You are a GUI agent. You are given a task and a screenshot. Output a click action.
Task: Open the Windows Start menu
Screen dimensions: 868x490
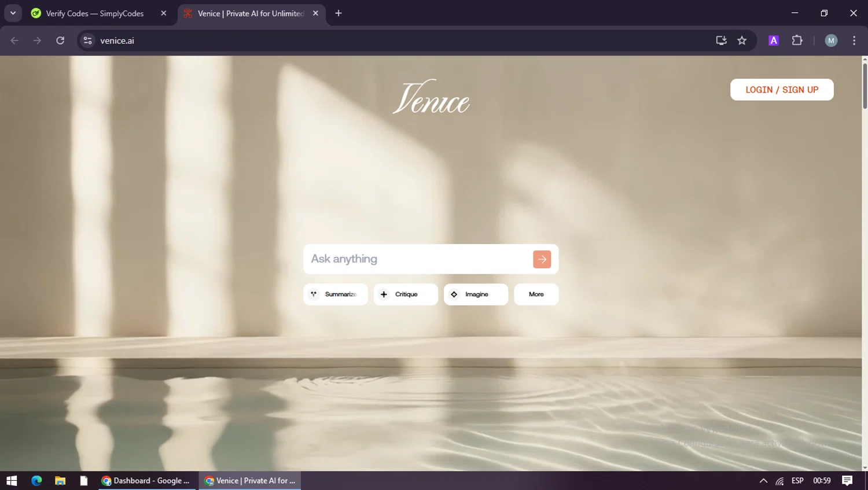(x=12, y=481)
